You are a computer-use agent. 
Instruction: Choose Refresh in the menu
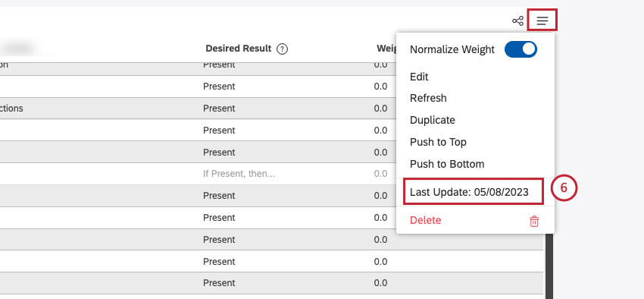tap(428, 98)
